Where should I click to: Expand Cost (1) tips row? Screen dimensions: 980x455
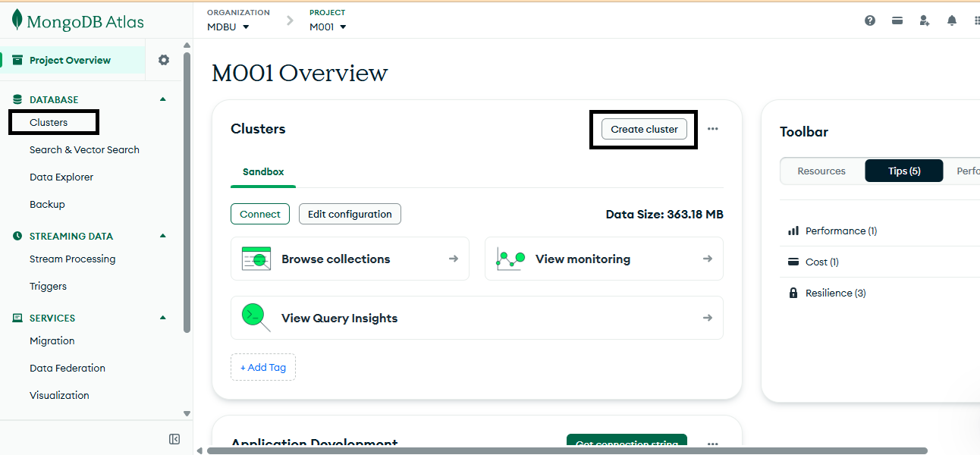(x=880, y=262)
